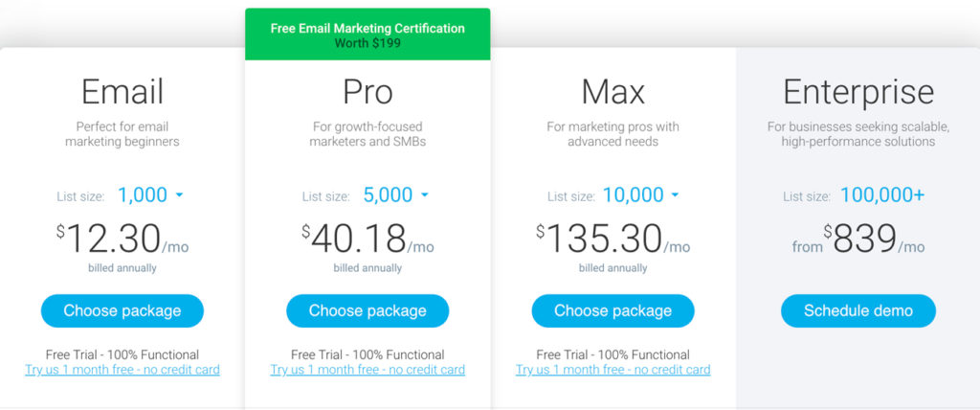Choose package for the Email plan
Screen dimensions: 980x410
tap(122, 311)
